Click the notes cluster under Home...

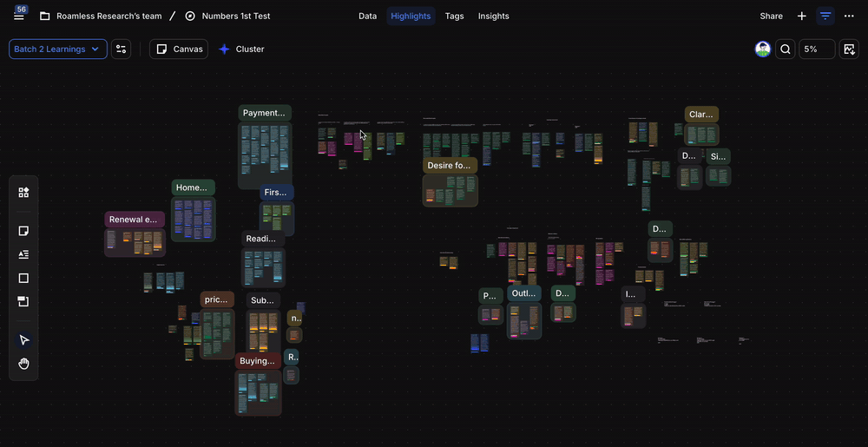coord(194,219)
